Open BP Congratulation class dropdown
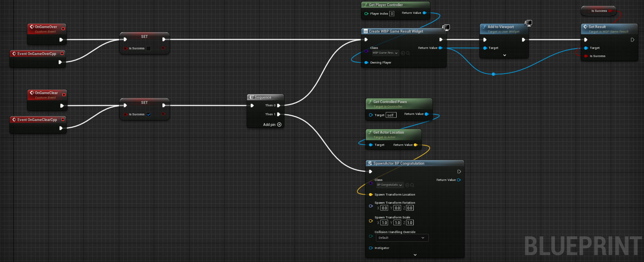Viewport: 644px width, 262px height. 389,185
